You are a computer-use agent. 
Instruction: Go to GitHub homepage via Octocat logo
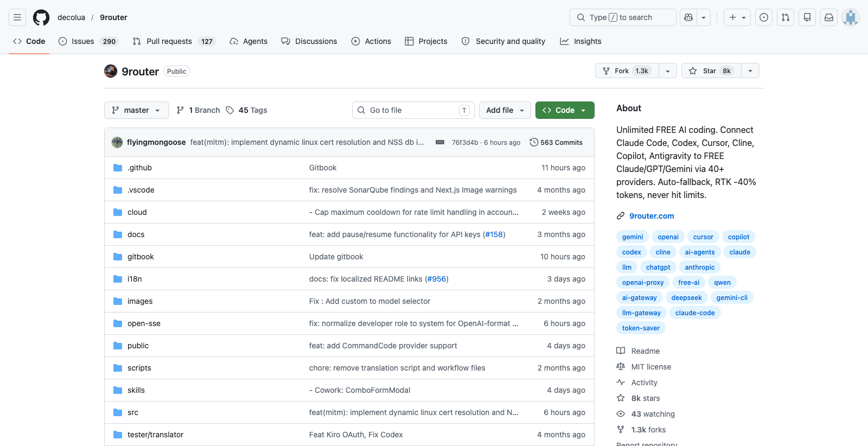point(41,17)
